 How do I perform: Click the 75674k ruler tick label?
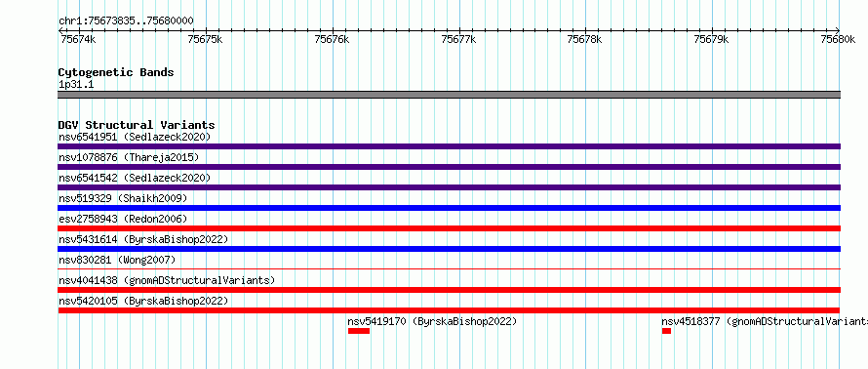point(79,39)
